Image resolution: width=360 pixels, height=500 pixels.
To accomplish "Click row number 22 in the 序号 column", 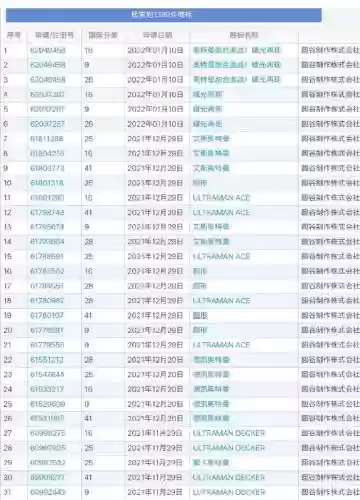I will [8, 360].
